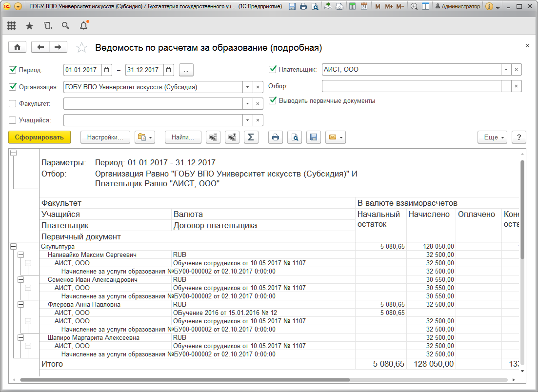The height and width of the screenshot is (392, 538).
Task: Open calendar icon in title bar
Action: [364, 6]
